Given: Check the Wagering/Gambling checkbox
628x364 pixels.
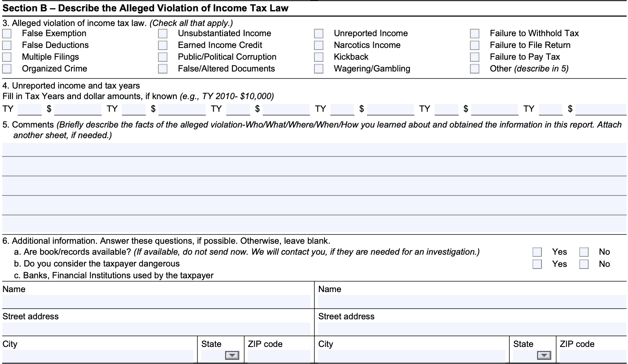Looking at the screenshot, I should point(319,69).
